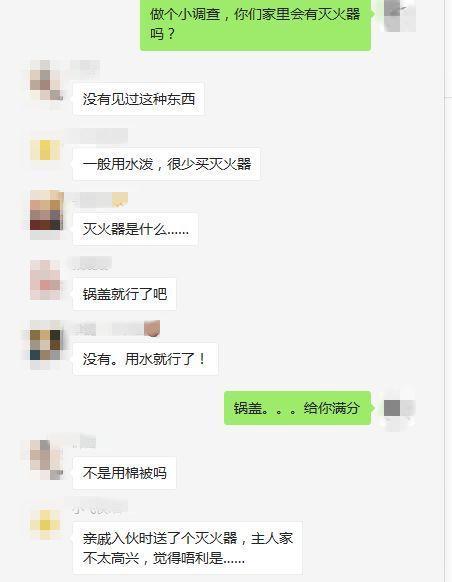The height and width of the screenshot is (582, 452).
Task: Click the message 不是用棉被吗
Action: (125, 473)
